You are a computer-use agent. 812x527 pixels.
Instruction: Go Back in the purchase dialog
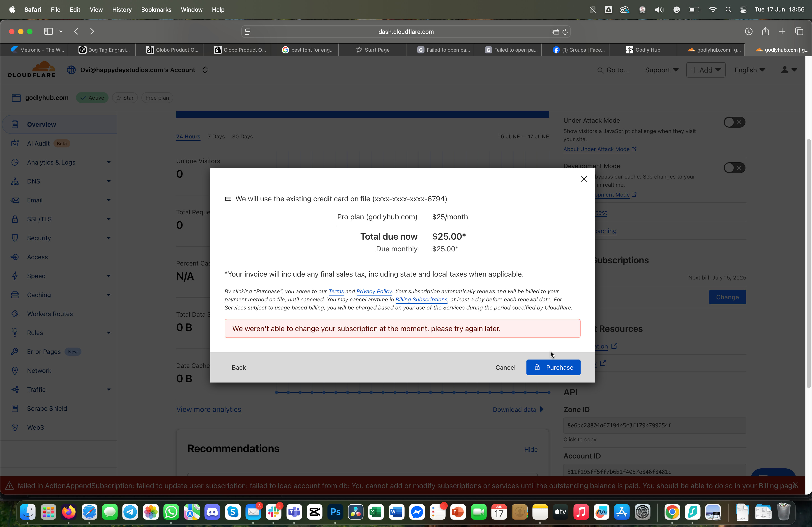pyautogui.click(x=238, y=367)
